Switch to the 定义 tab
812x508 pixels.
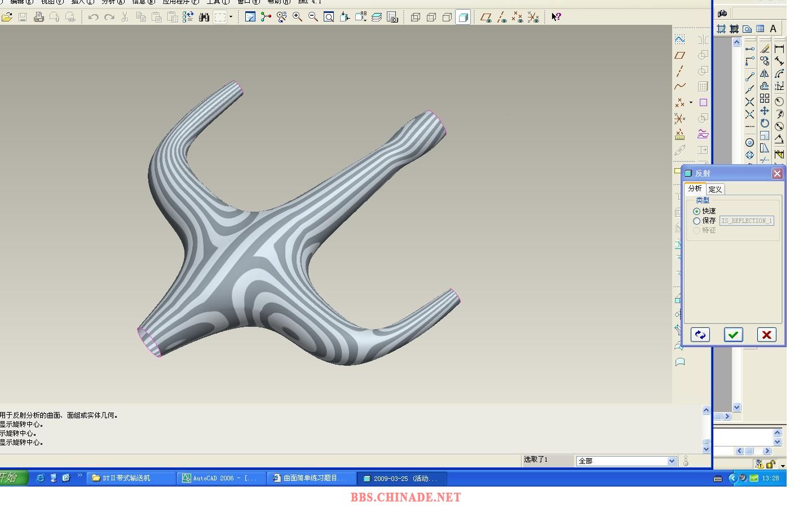click(715, 189)
